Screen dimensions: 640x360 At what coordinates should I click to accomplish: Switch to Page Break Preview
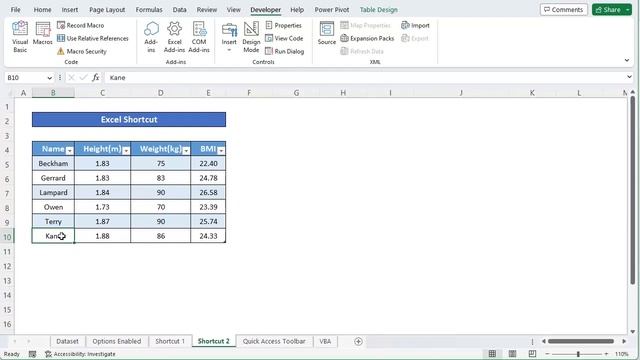532,354
